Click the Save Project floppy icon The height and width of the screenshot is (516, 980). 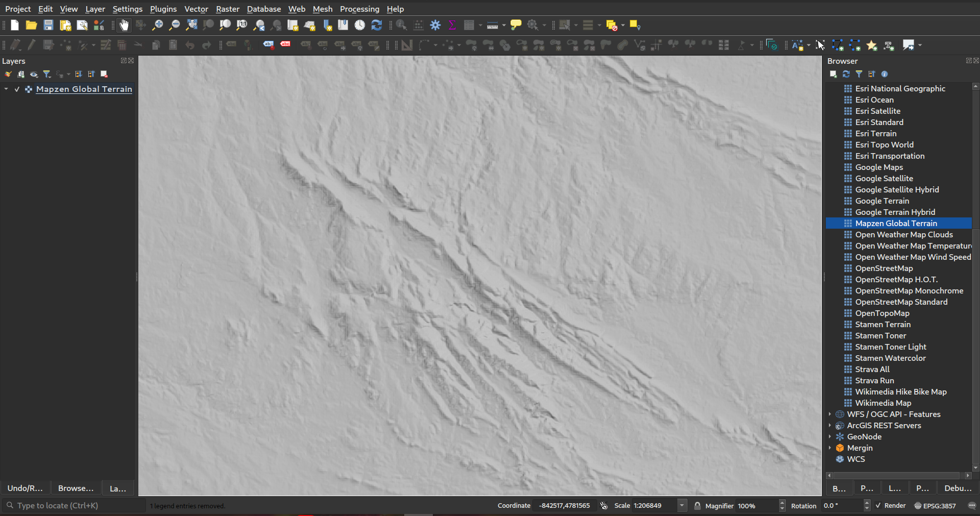[x=48, y=25]
